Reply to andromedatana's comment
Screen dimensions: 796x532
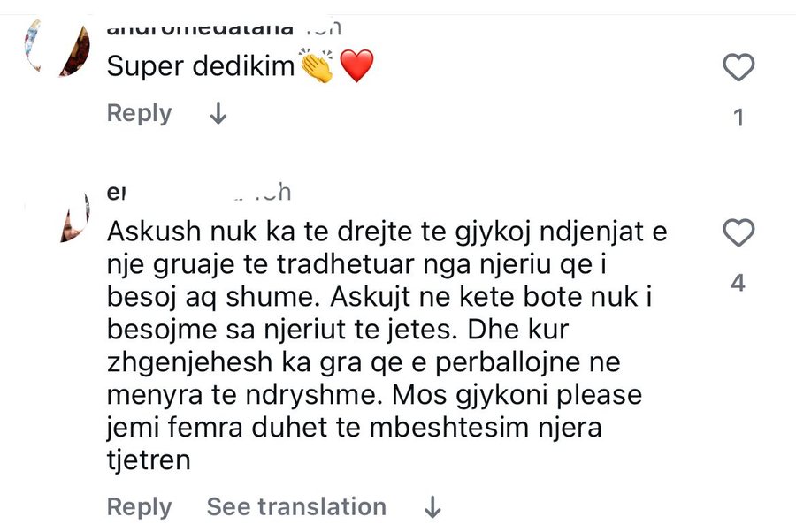tap(138, 113)
